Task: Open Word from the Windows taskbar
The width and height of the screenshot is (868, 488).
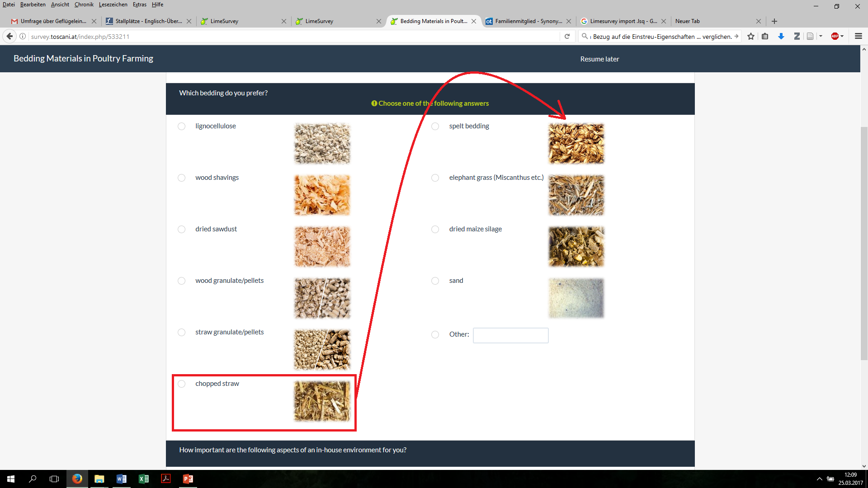Action: (121, 479)
